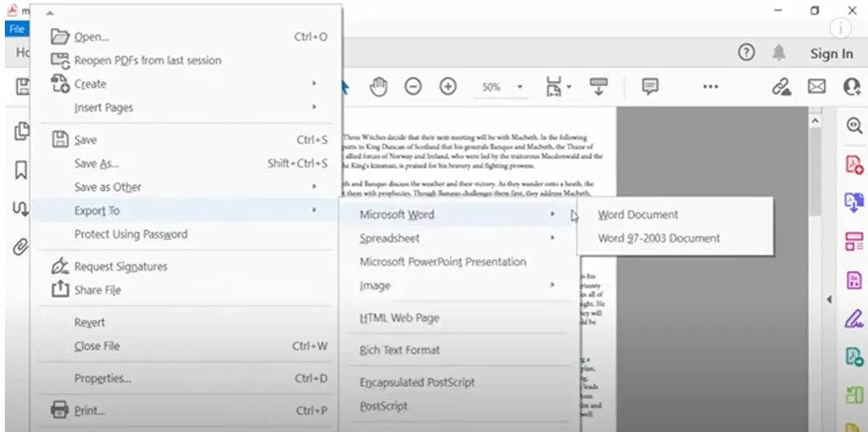The width and height of the screenshot is (868, 432).
Task: Click the add comment speech bubble icon
Action: [x=650, y=86]
